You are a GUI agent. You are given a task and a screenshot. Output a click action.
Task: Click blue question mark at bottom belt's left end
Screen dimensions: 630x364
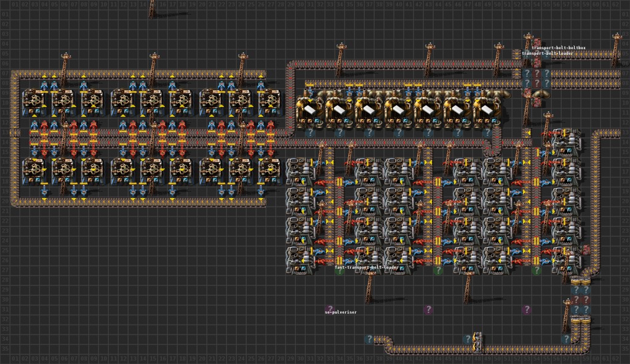369,339
